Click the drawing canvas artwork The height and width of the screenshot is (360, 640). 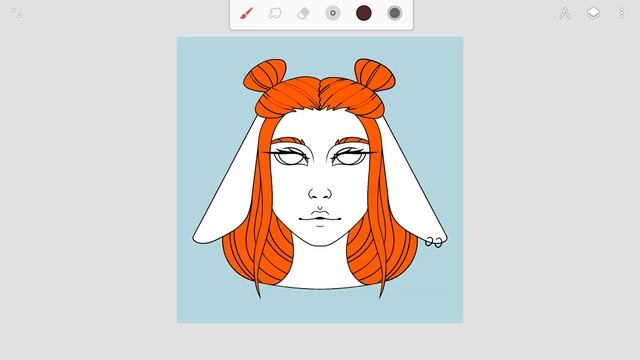[x=320, y=180]
